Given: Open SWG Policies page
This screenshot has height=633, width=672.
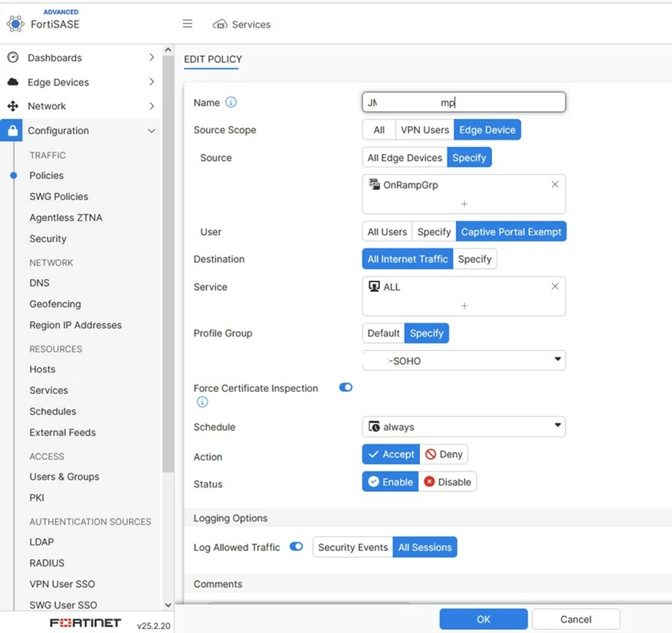Looking at the screenshot, I should 59,196.
